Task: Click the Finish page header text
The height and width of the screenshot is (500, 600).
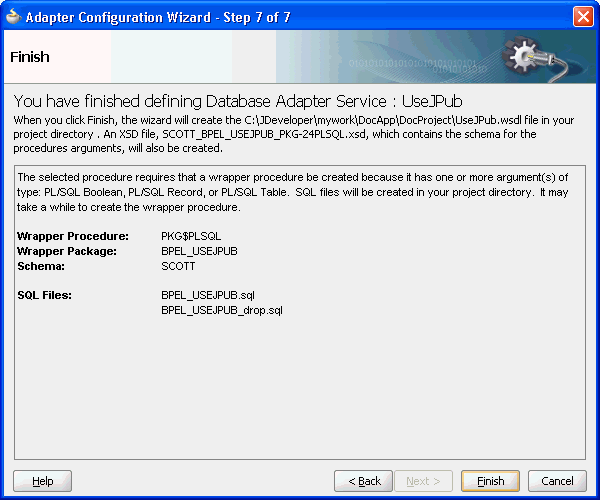Action: [30, 57]
